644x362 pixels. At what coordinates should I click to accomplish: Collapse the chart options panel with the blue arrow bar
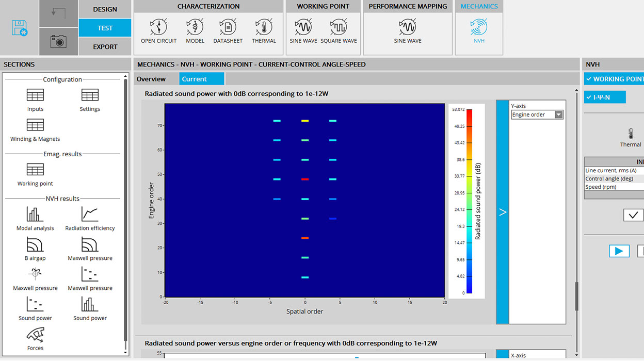(502, 212)
